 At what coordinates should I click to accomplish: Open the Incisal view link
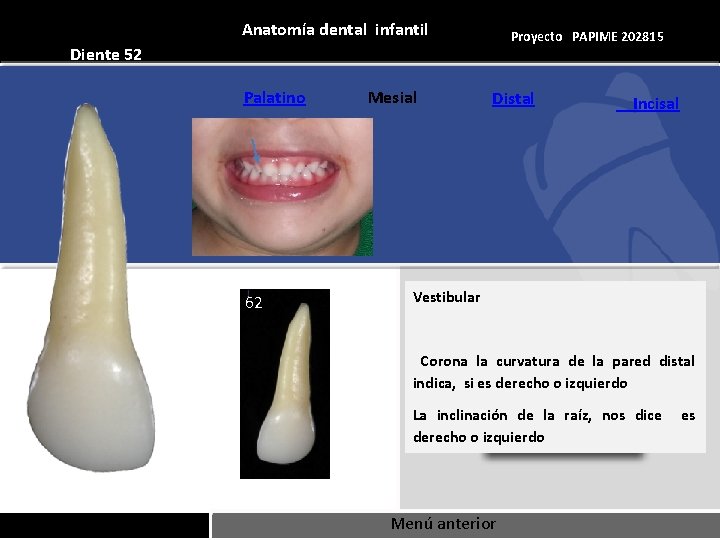(648, 104)
